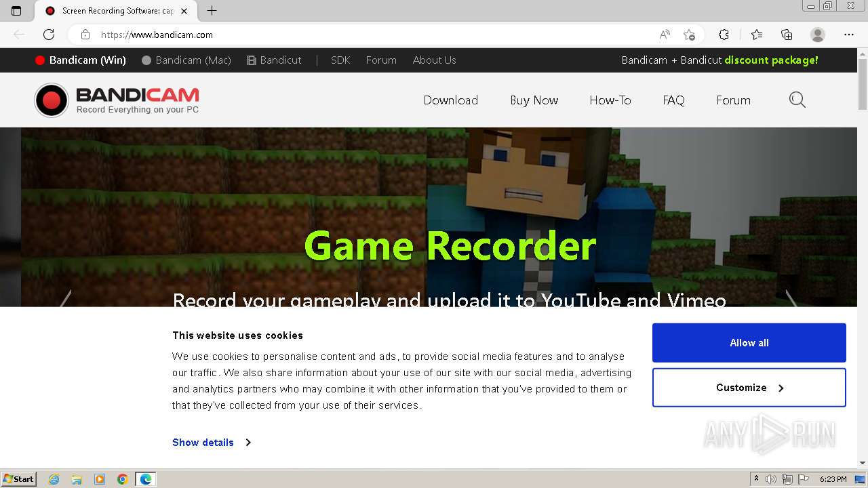This screenshot has height=488, width=868.
Task: Click the taskbar clock 6:23 PM
Action: click(x=833, y=479)
